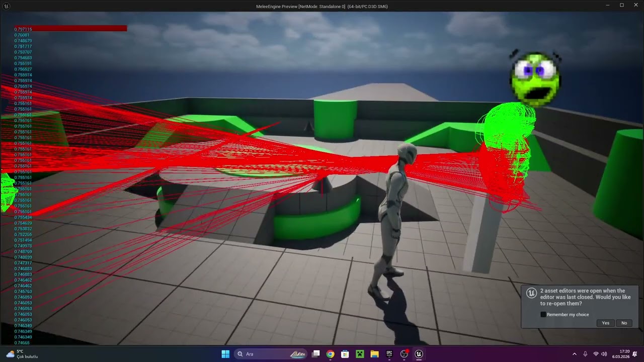
Task: Click the debug value 0.753707
Action: tap(23, 52)
